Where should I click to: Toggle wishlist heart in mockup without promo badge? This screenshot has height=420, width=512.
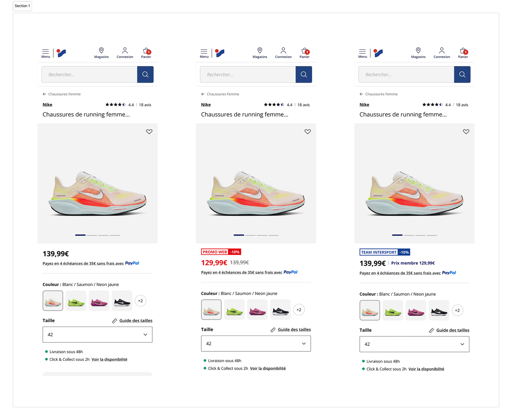pyautogui.click(x=149, y=132)
